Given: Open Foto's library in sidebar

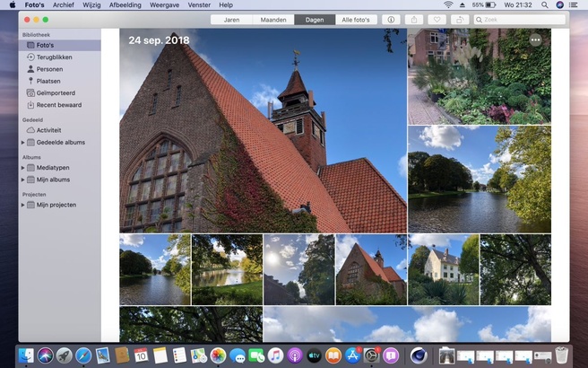Looking at the screenshot, I should click(x=60, y=45).
